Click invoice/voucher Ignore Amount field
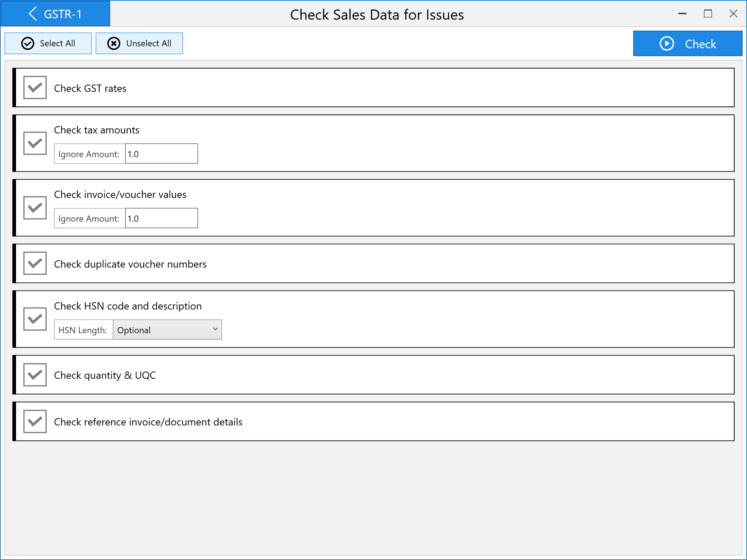 tap(161, 218)
